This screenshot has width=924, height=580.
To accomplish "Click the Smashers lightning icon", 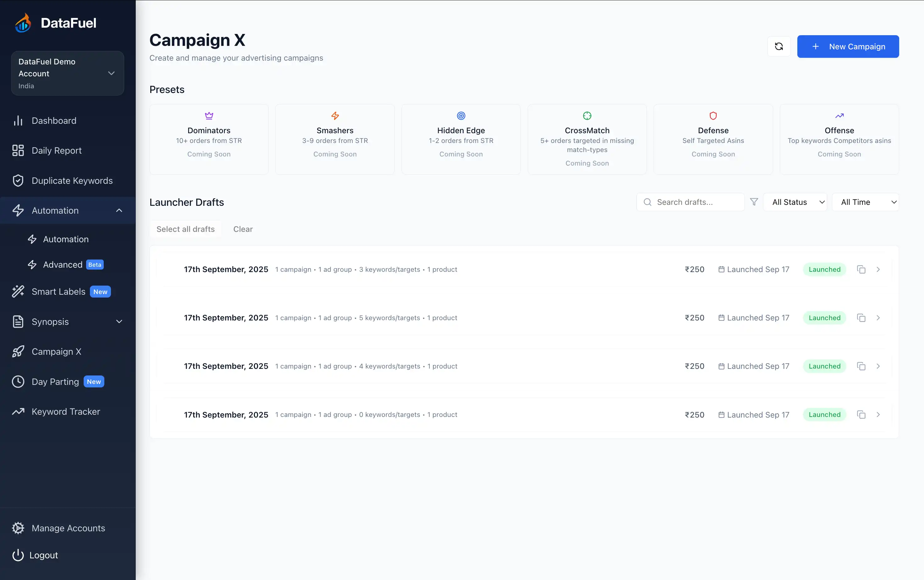I will pos(335,115).
